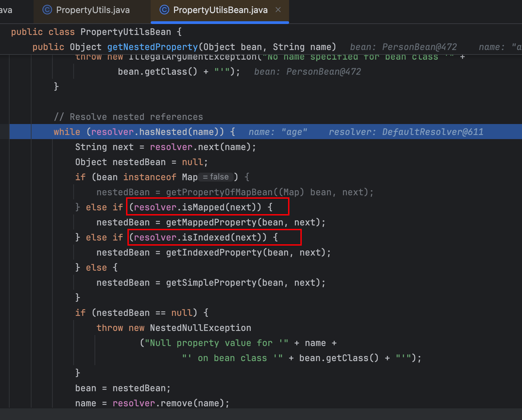Click String next = resolver.next(name) line
Image resolution: width=522 pixels, height=420 pixels.
165,147
